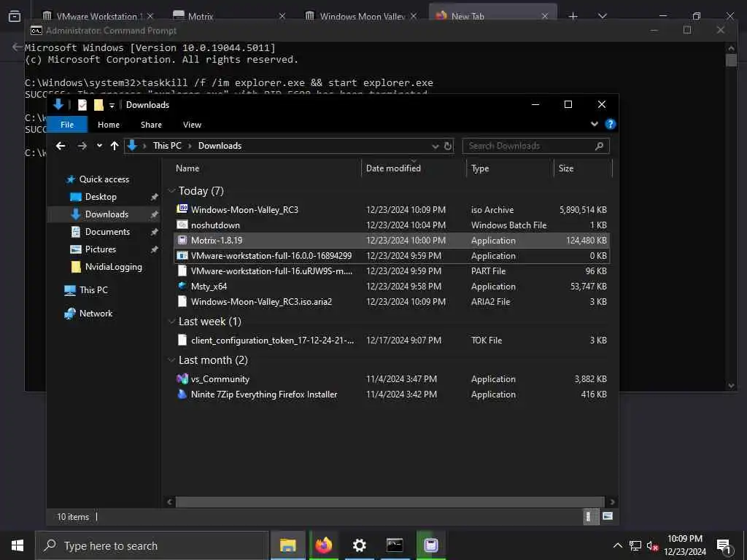The width and height of the screenshot is (747, 560).
Task: Open File Explorer from the taskbar
Action: [x=287, y=545]
